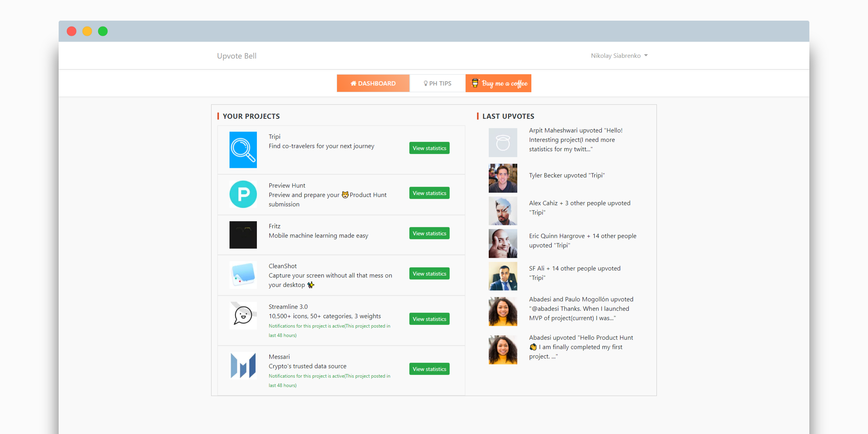Image resolution: width=868 pixels, height=434 pixels.
Task: Click 'Alex Cahiz + 3 other people' upvote entry
Action: [579, 208]
